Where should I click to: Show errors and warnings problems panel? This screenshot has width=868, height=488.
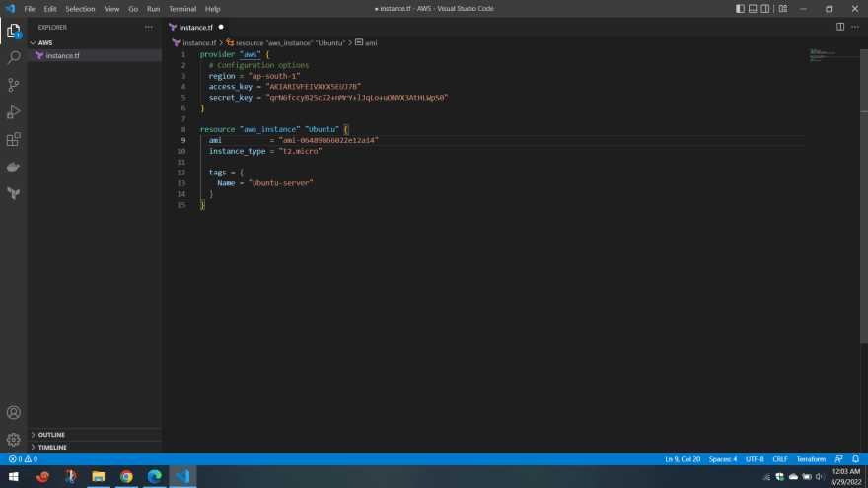(x=23, y=459)
